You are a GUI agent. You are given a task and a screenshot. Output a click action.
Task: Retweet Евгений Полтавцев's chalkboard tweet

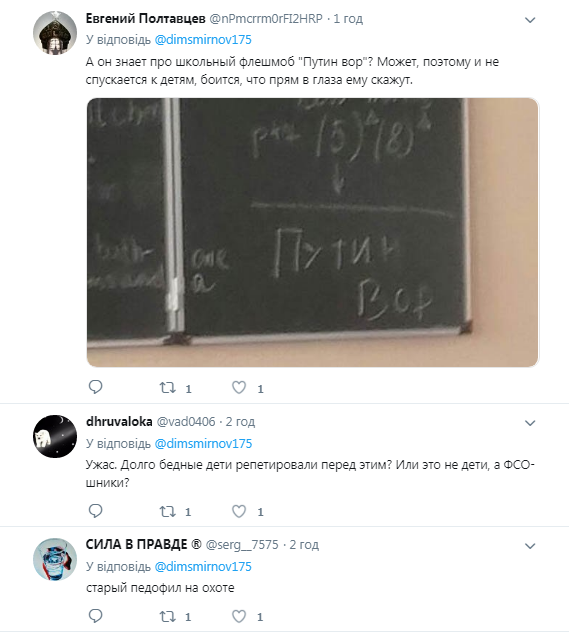pyautogui.click(x=167, y=388)
